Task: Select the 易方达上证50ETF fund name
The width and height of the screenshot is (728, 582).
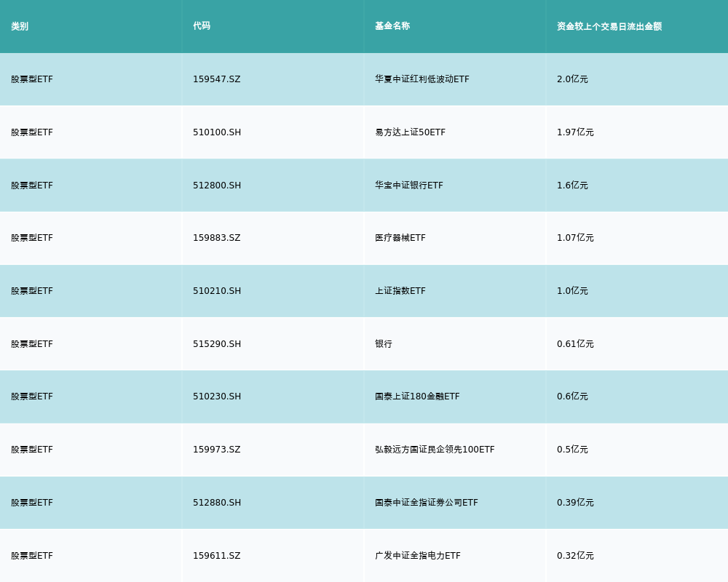Action: [x=410, y=132]
